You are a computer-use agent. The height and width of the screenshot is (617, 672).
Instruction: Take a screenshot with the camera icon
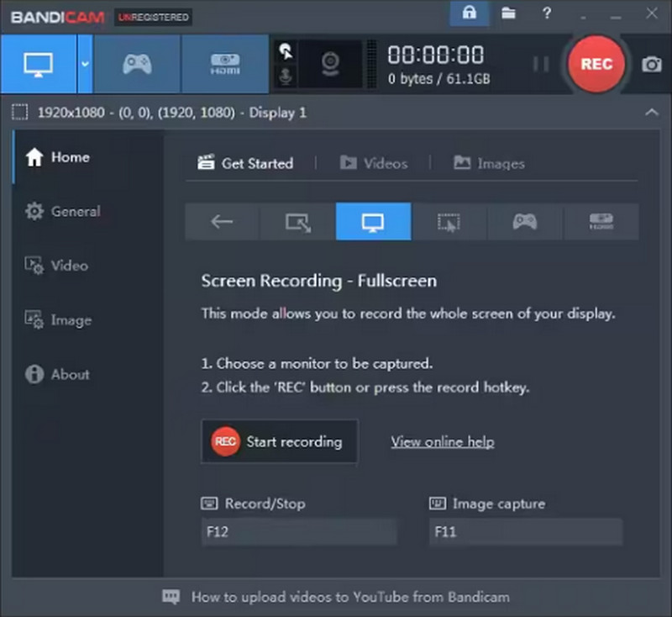point(653,64)
